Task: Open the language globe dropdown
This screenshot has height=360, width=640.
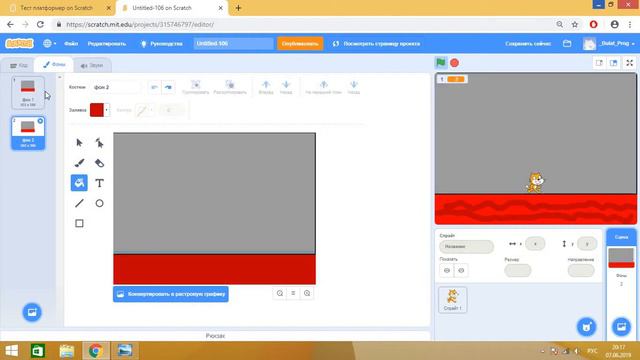Action: (49, 43)
